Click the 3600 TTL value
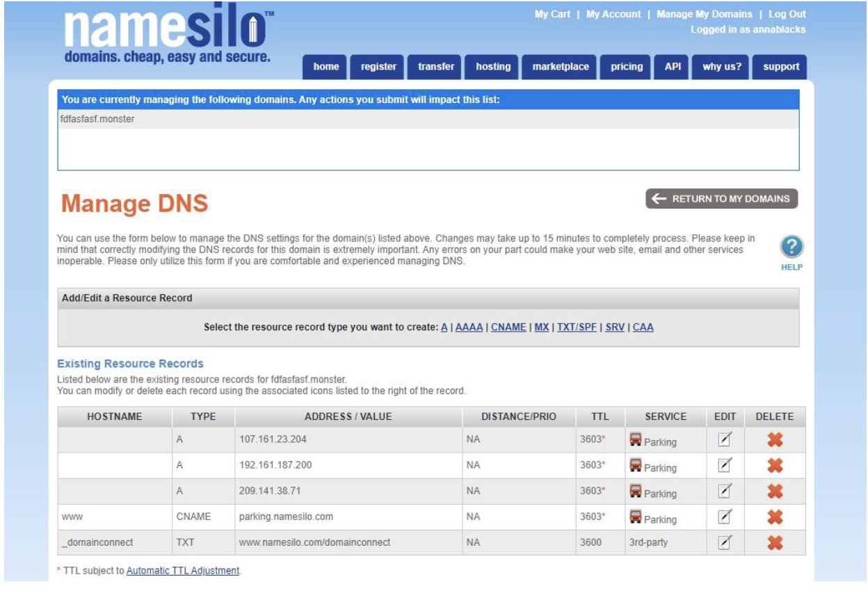Viewport: 868px width, 591px height. [590, 542]
